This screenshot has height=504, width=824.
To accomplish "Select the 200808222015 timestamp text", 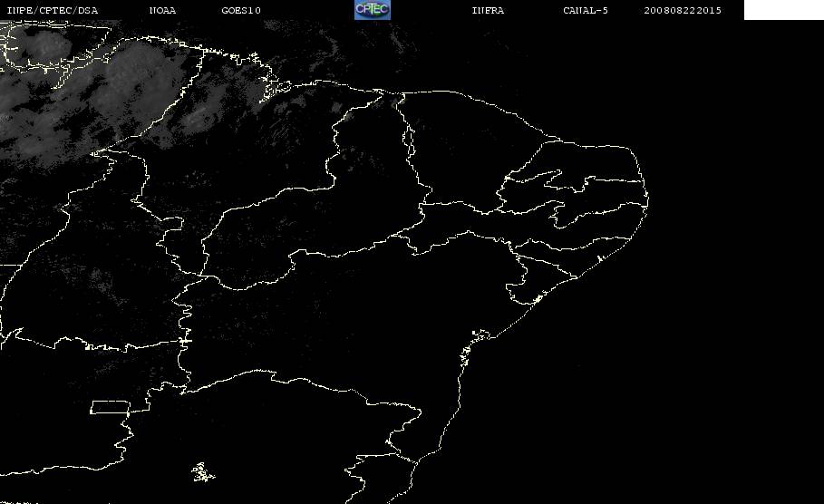I will pyautogui.click(x=683, y=11).
